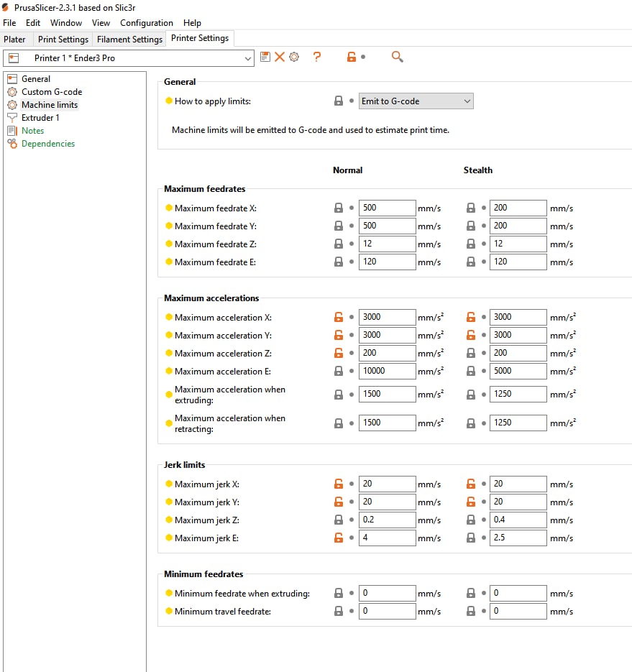The width and height of the screenshot is (632, 672).
Task: Open the Configuration menu
Action: pyautogui.click(x=147, y=23)
